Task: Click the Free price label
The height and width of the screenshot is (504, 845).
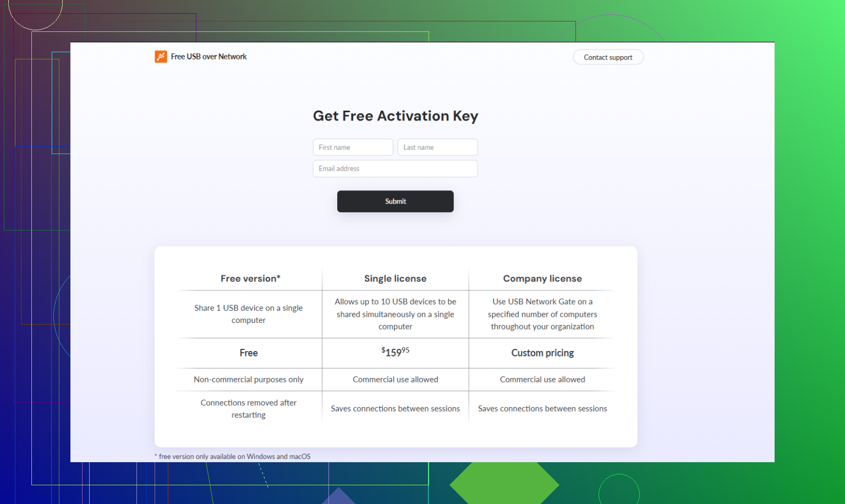Action: (249, 353)
